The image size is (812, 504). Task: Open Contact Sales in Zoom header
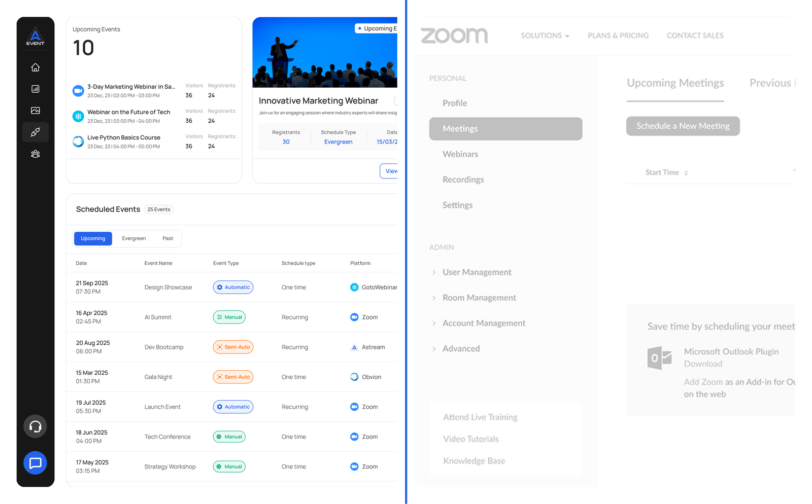point(695,35)
